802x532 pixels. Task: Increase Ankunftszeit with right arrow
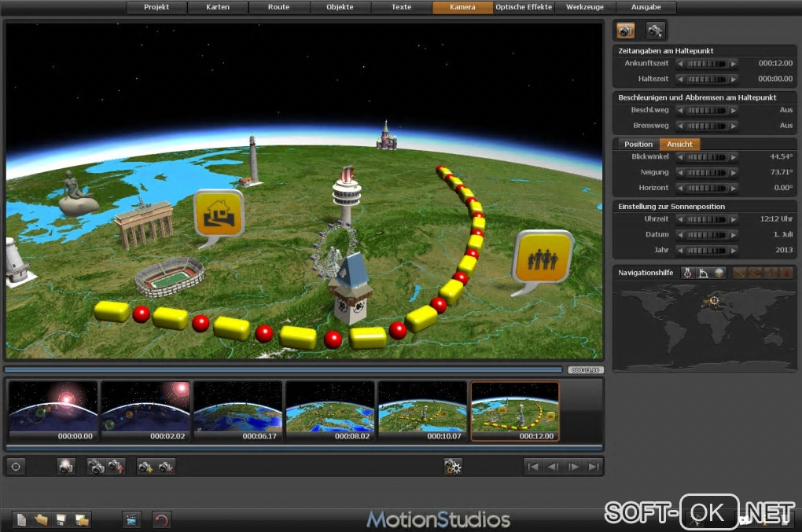coord(734,64)
